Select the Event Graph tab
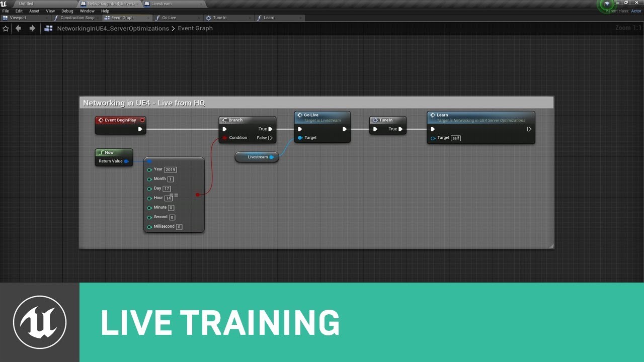 (126, 18)
